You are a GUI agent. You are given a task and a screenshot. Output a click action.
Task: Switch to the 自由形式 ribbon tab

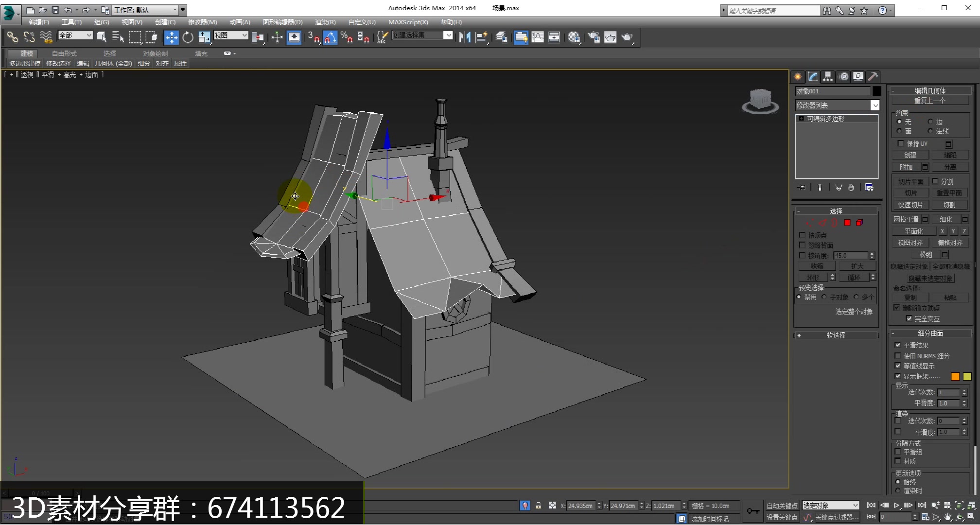[x=64, y=53]
